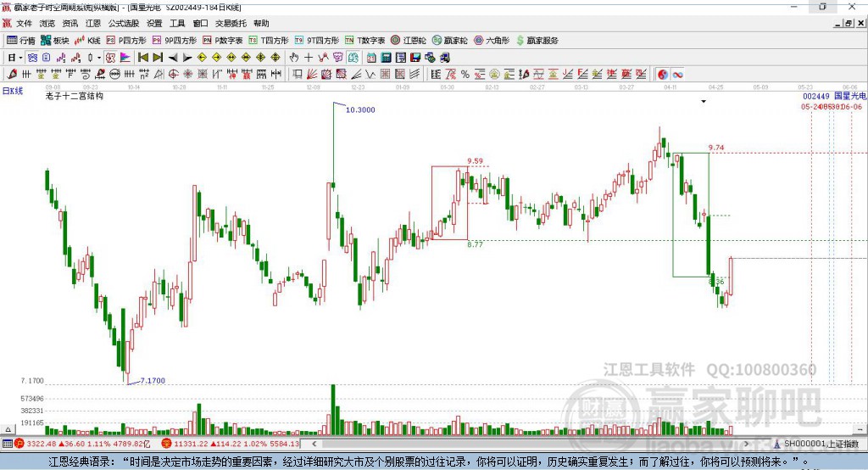Toggle the red-blue yin-yang icon
This screenshot has width=868, height=470.
[663, 74]
